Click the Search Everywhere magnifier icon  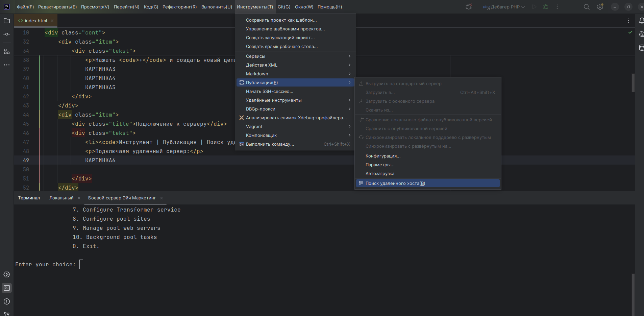[587, 7]
